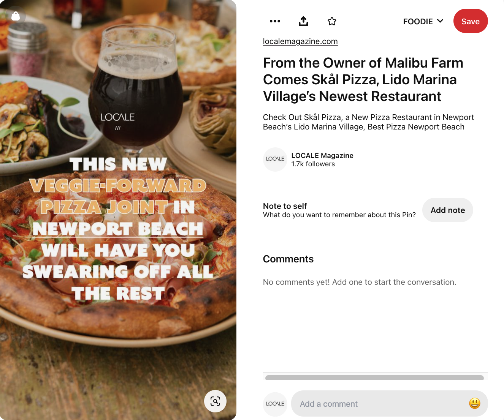504x420 pixels.
Task: Open the localemagazine.com link
Action: tap(300, 41)
